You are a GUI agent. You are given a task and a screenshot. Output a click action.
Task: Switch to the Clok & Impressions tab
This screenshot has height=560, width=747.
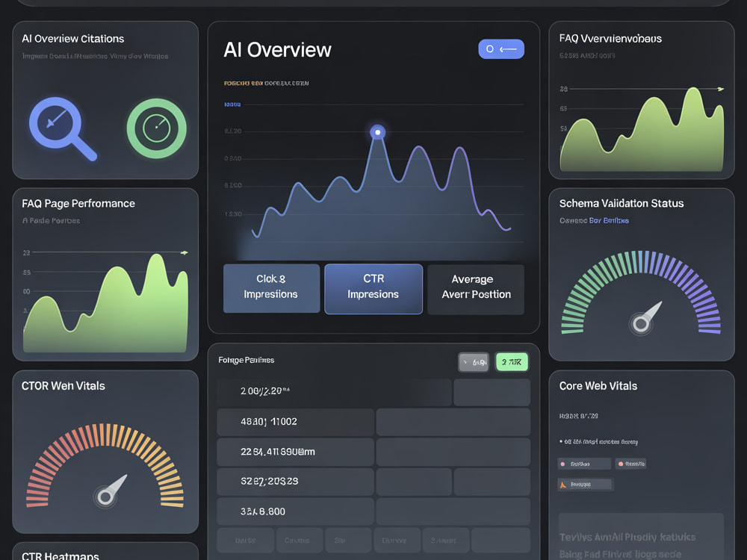272,288
